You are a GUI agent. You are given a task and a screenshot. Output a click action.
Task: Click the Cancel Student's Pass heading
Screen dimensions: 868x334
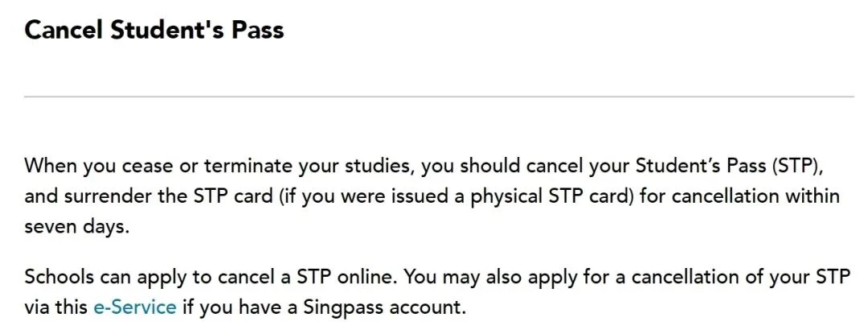pos(154,30)
